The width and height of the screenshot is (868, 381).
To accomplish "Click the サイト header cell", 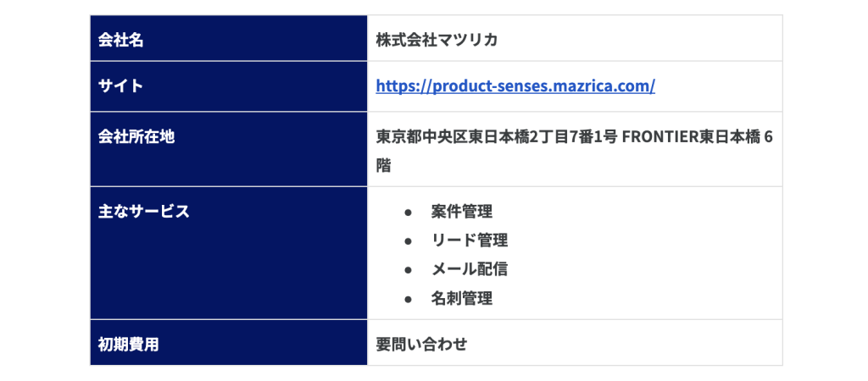I will click(x=229, y=86).
